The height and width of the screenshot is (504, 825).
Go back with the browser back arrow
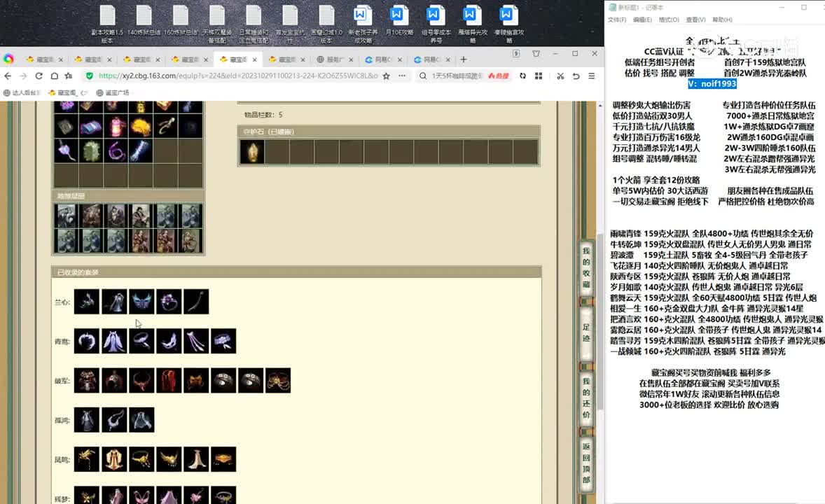[x=8, y=76]
